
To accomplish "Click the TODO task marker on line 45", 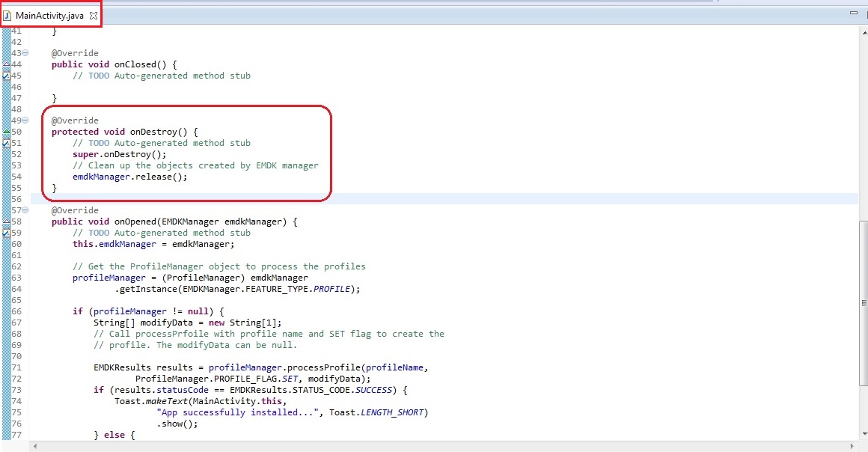I will coord(6,76).
